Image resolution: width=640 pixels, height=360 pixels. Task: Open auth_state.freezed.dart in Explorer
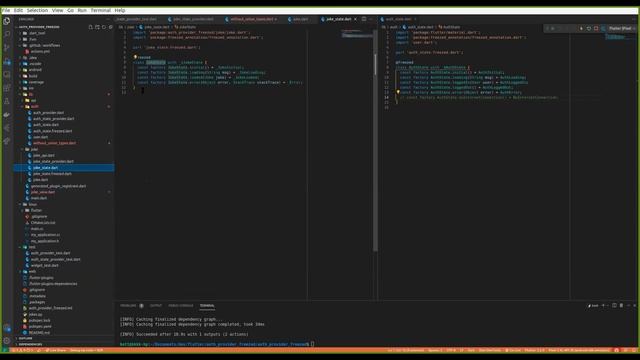(x=52, y=131)
